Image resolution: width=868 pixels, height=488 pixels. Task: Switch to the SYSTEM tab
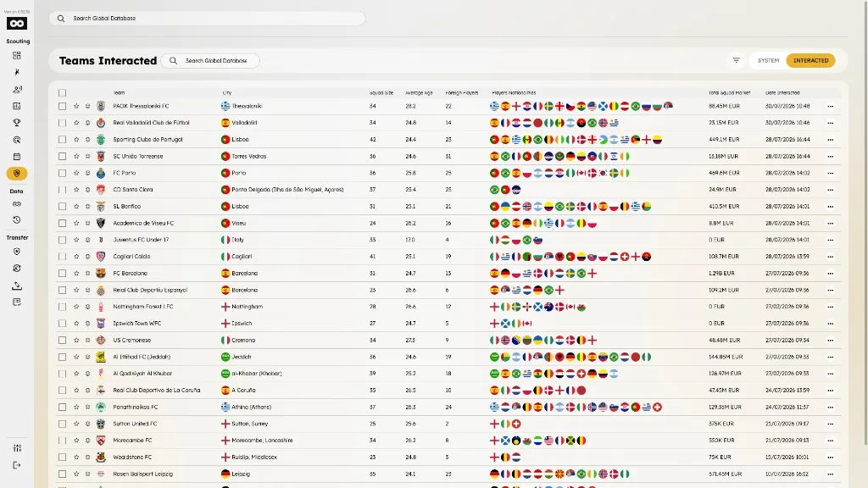(768, 60)
